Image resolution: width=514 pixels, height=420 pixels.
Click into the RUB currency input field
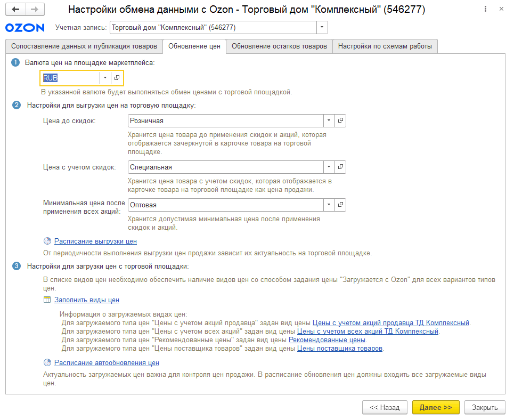[70, 78]
